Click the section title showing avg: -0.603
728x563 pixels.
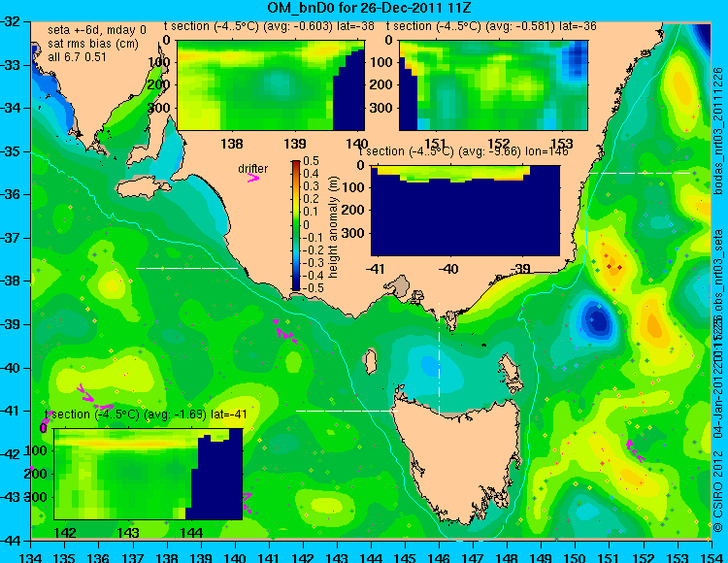tap(269, 26)
